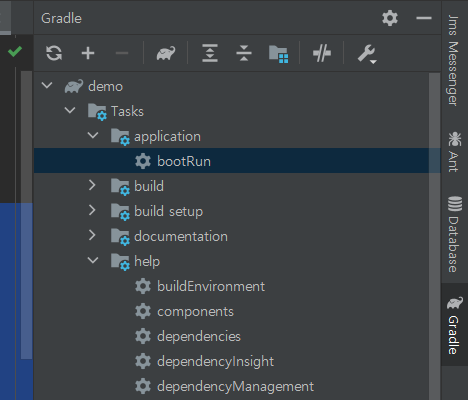This screenshot has width=468, height=400.
Task: Click the Tasks folder icon
Action: point(97,112)
